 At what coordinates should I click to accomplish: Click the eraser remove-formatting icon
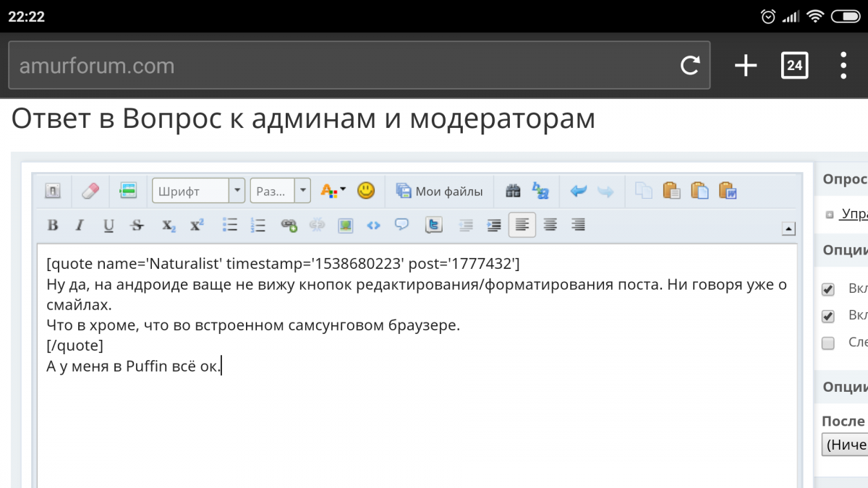point(90,191)
